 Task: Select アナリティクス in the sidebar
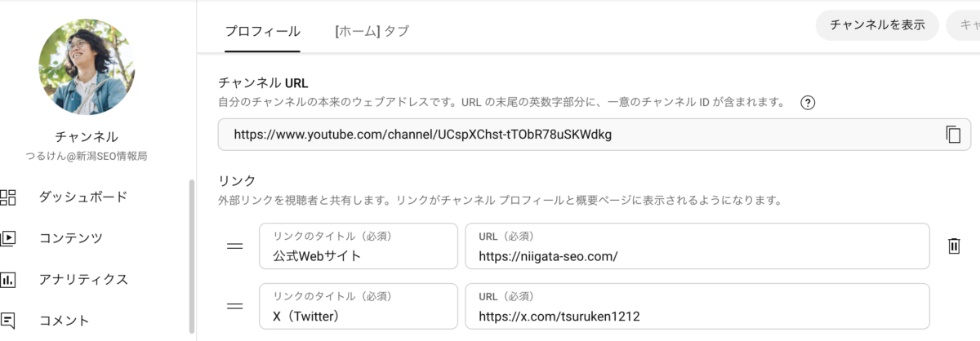[83, 280]
